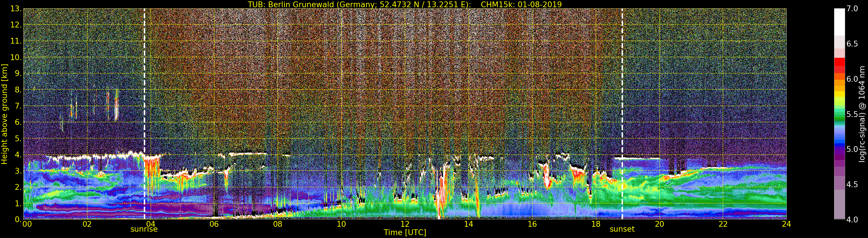Click the '10' tick on the time axis
Image resolution: width=868 pixels, height=238 pixels.
tap(341, 224)
